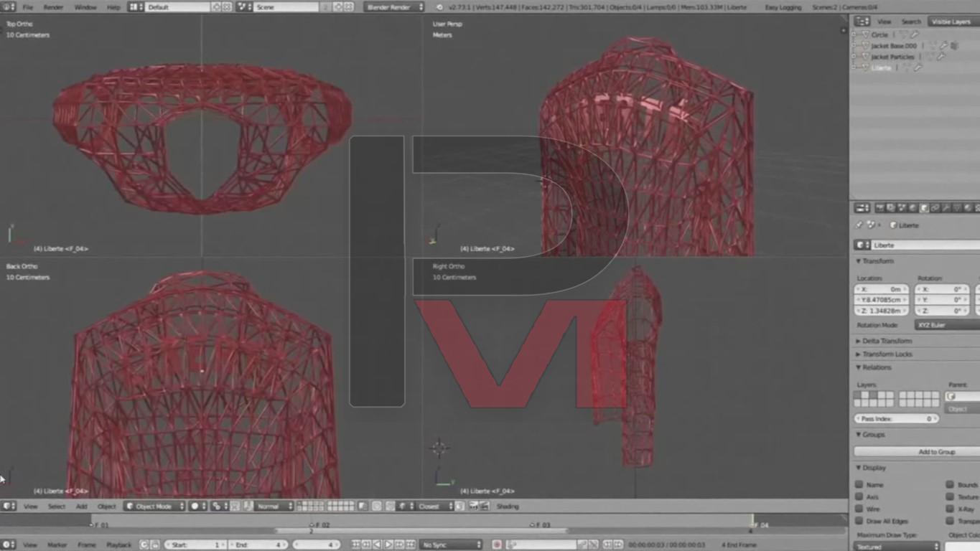Screen dimensions: 980x551
Task: Switch to the Object properties tab icon
Action: coord(924,208)
